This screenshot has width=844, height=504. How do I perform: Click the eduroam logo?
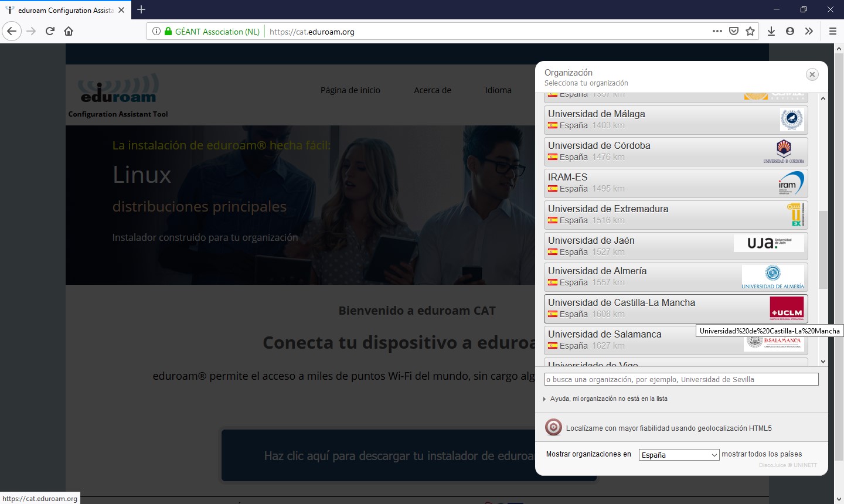pos(120,88)
